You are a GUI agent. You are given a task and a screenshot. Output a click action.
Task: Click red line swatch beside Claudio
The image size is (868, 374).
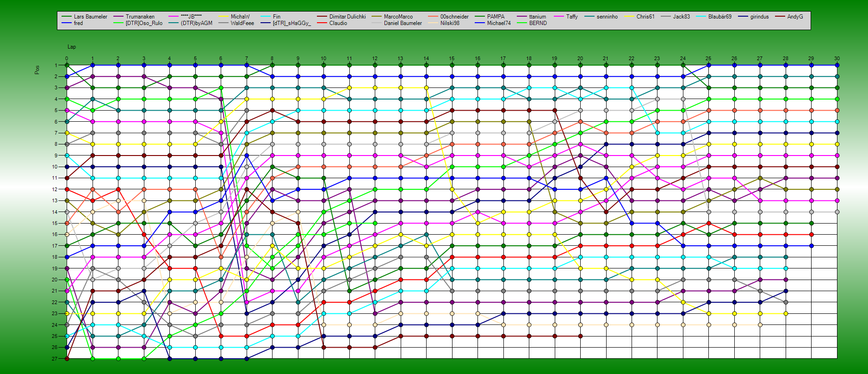[322, 23]
